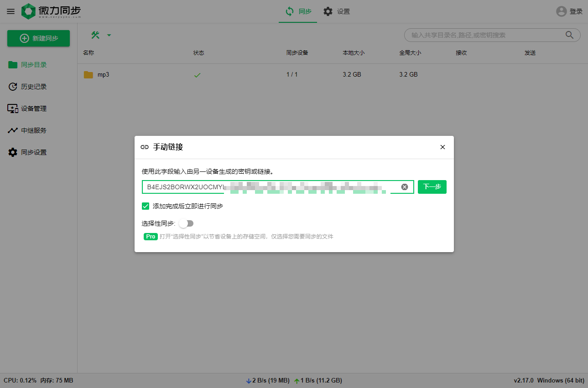Click the 下一步 button
This screenshot has width=588, height=388.
pos(432,187)
